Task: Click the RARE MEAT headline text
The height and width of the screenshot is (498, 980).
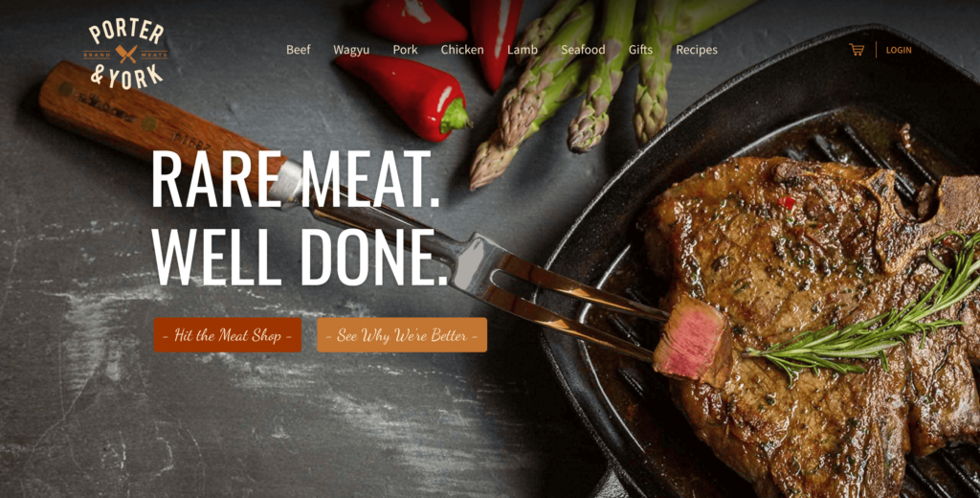Action: tap(296, 178)
